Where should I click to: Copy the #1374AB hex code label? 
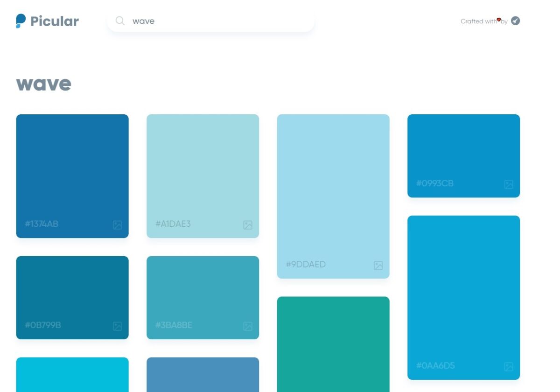click(42, 224)
